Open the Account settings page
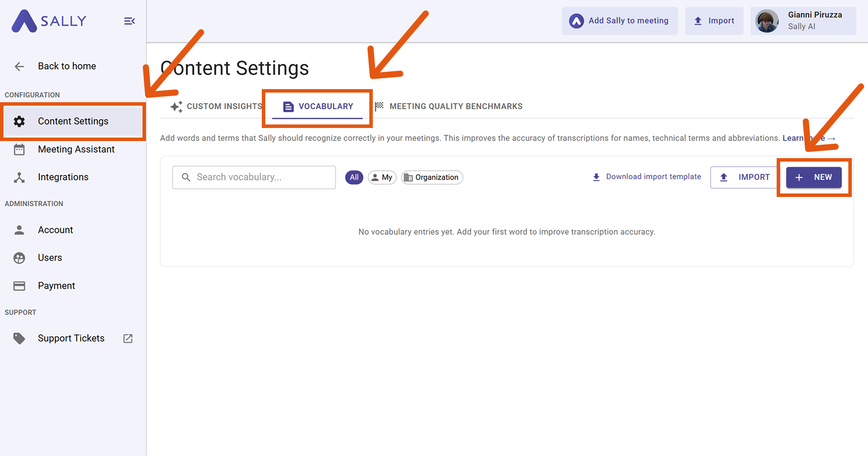Screen dimensions: 868x456 [x=55, y=230]
